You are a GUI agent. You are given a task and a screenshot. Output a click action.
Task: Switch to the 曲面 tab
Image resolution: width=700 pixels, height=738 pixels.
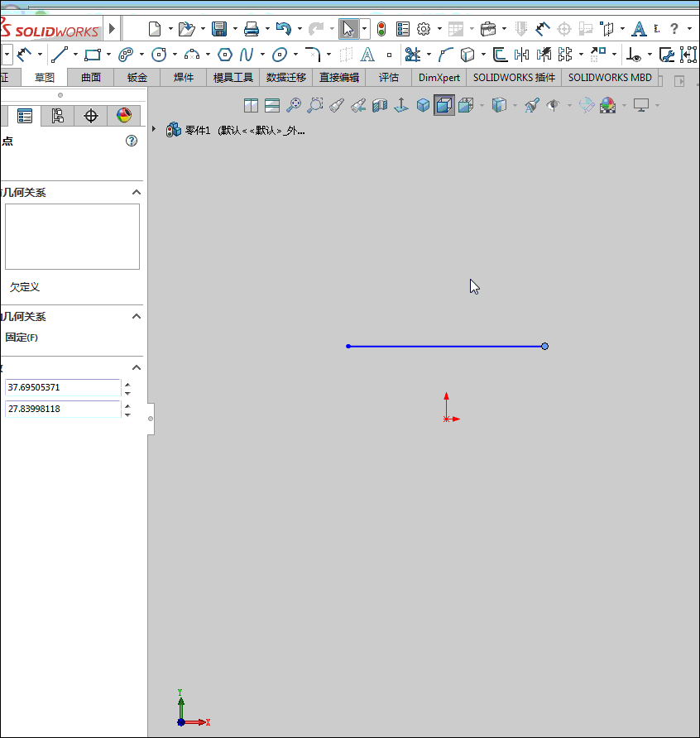(x=91, y=78)
